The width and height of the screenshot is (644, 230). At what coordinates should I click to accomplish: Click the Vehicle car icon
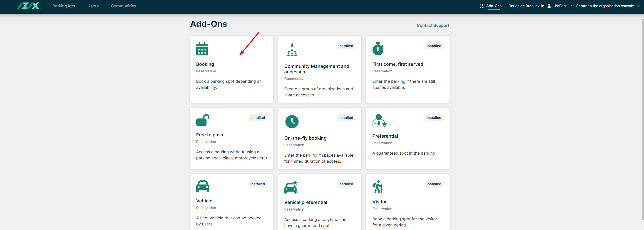pyautogui.click(x=203, y=186)
